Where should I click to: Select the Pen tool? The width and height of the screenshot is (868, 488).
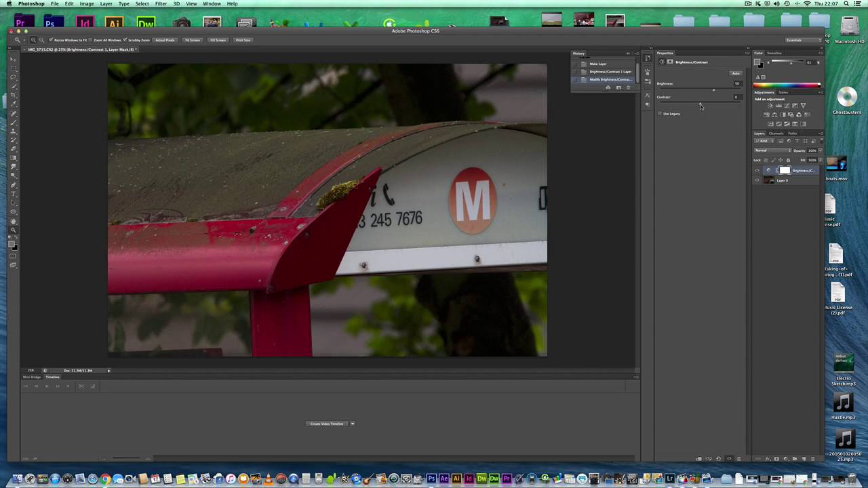(x=13, y=185)
